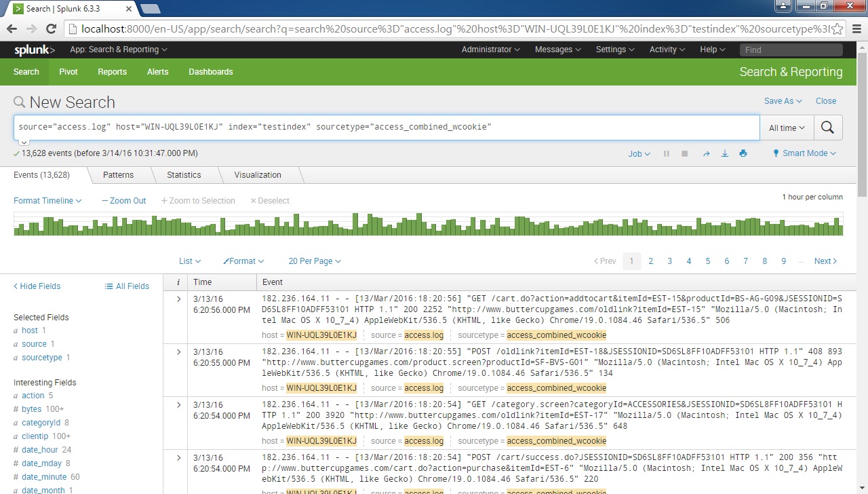Click the browser back arrow
Screen dimensions: 868x494
[11, 28]
